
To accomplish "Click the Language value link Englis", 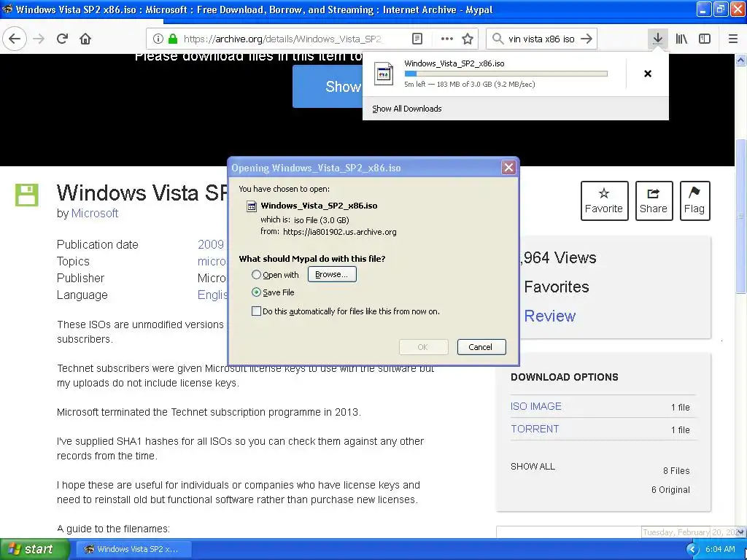I will [212, 295].
